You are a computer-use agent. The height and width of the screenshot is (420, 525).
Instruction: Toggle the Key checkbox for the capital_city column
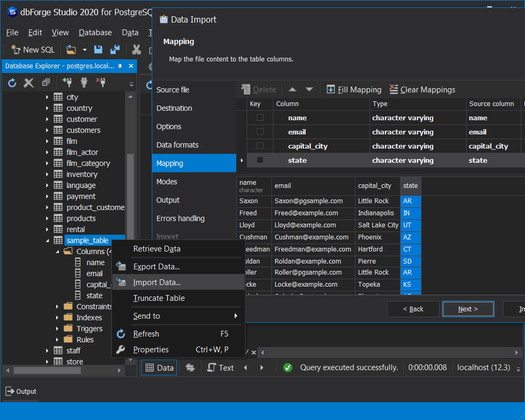tap(260, 146)
